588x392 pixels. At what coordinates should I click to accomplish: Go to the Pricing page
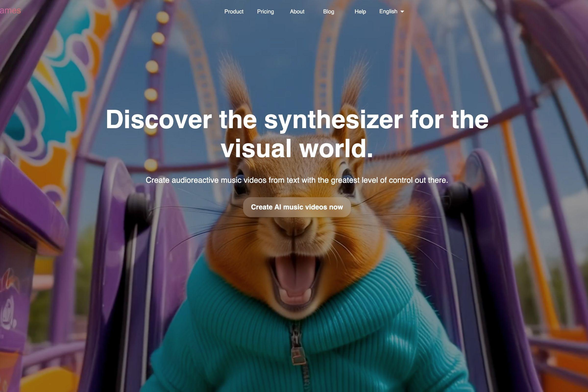pos(265,12)
